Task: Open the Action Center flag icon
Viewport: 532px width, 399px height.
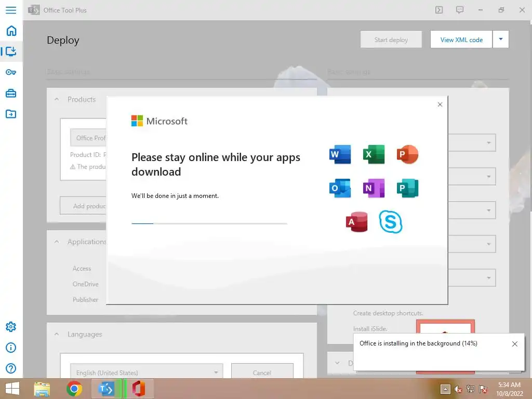Action: point(483,389)
